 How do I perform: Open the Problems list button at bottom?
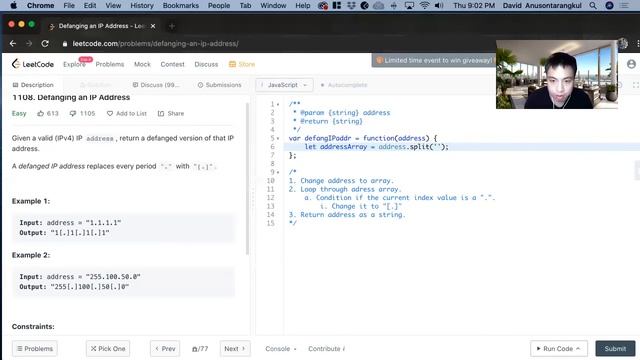[35, 349]
